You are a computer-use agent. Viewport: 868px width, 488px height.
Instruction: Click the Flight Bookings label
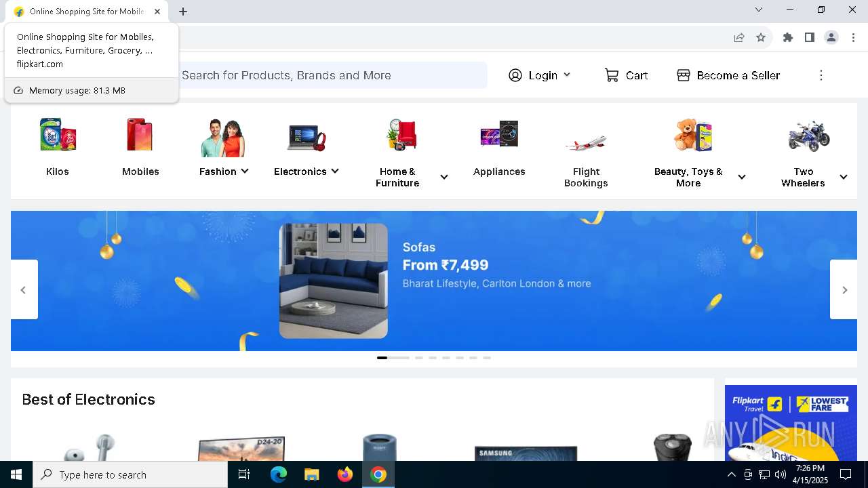pos(586,178)
